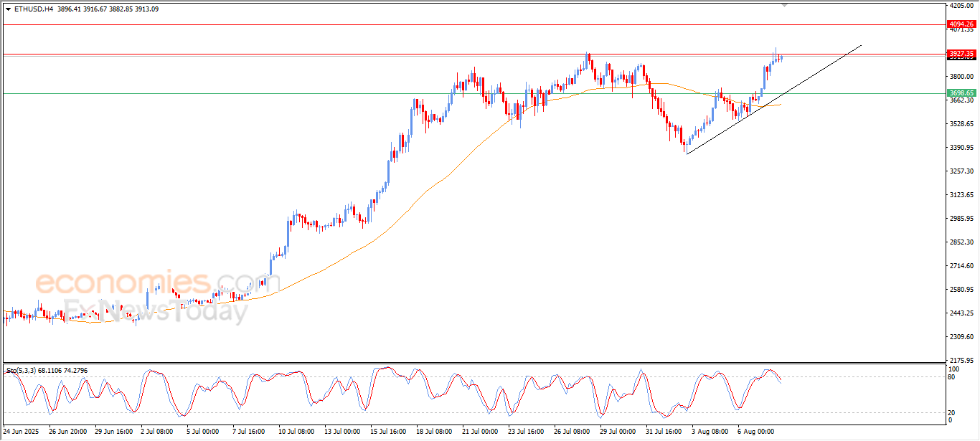This screenshot has width=980, height=441.
Task: Click the 3390.95 price scale value
Action: coord(961,148)
